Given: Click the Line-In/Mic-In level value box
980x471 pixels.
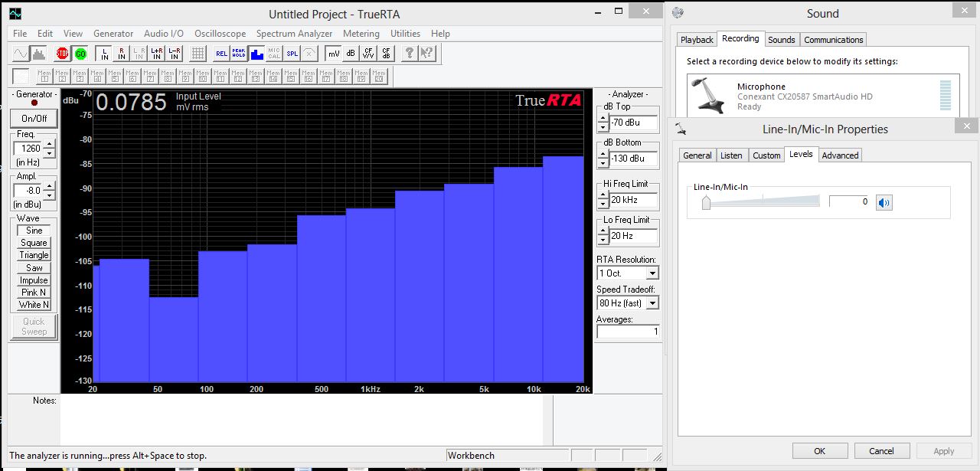Looking at the screenshot, I should coord(849,201).
